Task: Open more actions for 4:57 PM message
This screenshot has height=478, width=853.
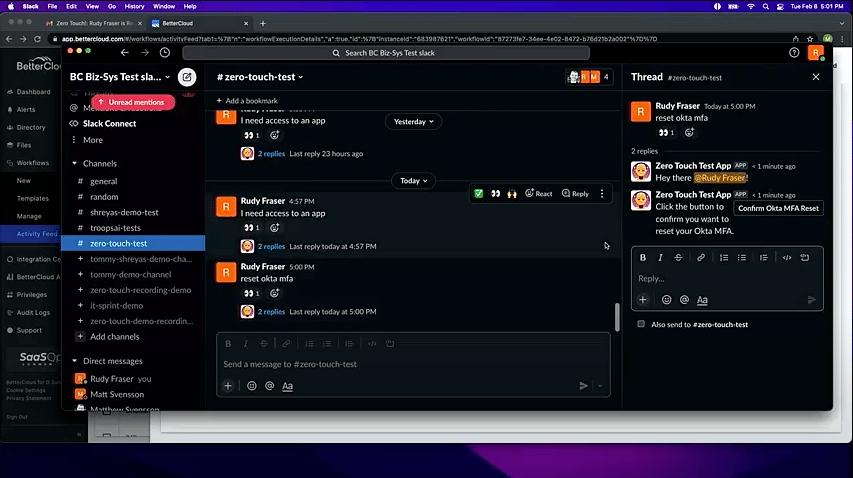Action: coord(602,194)
